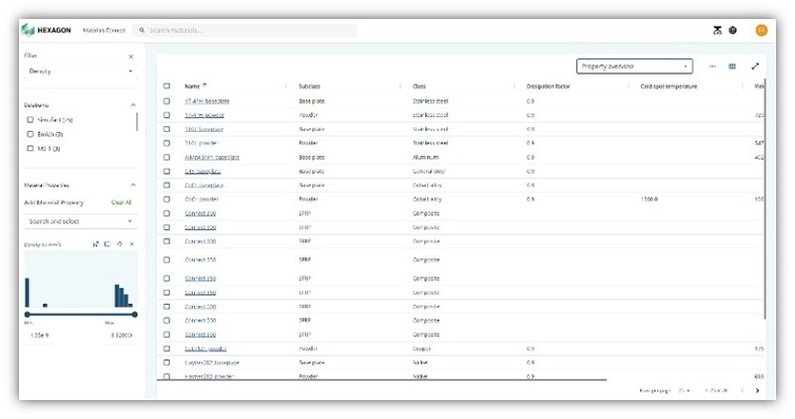Open the help icon in header
Viewport: 795px width, 419px height.
733,30
